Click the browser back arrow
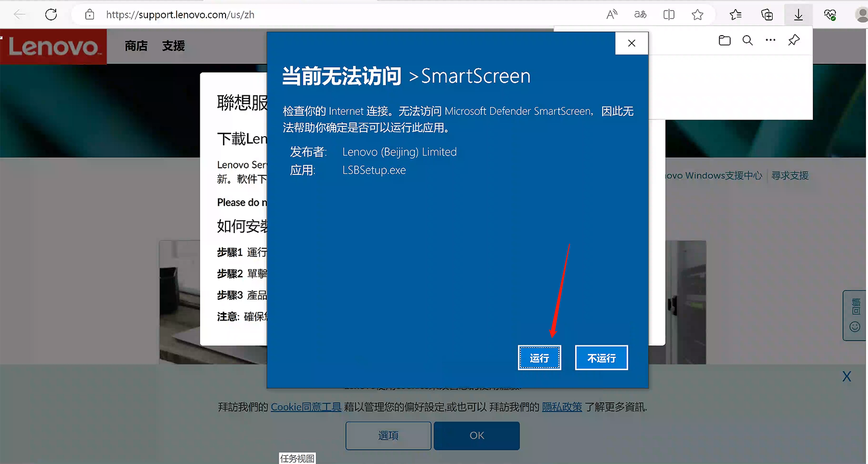Image resolution: width=868 pixels, height=464 pixels. tap(20, 14)
